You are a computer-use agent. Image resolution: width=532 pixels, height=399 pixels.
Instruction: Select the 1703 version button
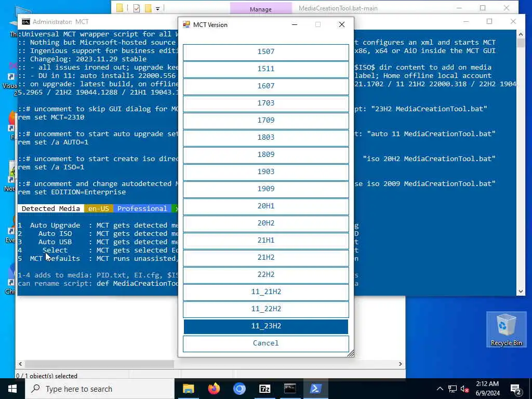265,103
